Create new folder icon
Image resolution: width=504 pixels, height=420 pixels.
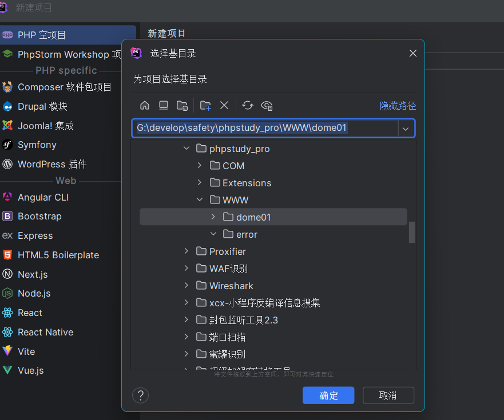[205, 105]
